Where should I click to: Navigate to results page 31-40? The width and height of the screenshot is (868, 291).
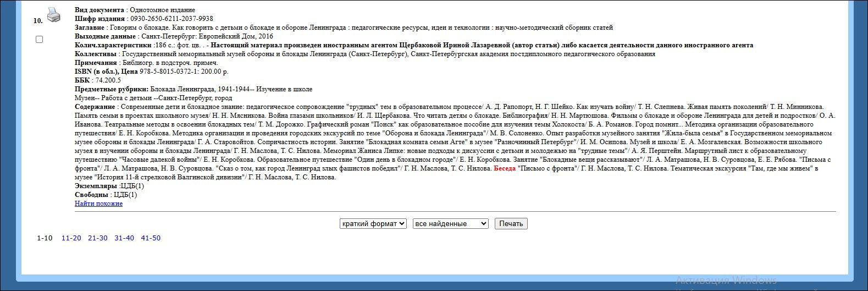(x=124, y=238)
